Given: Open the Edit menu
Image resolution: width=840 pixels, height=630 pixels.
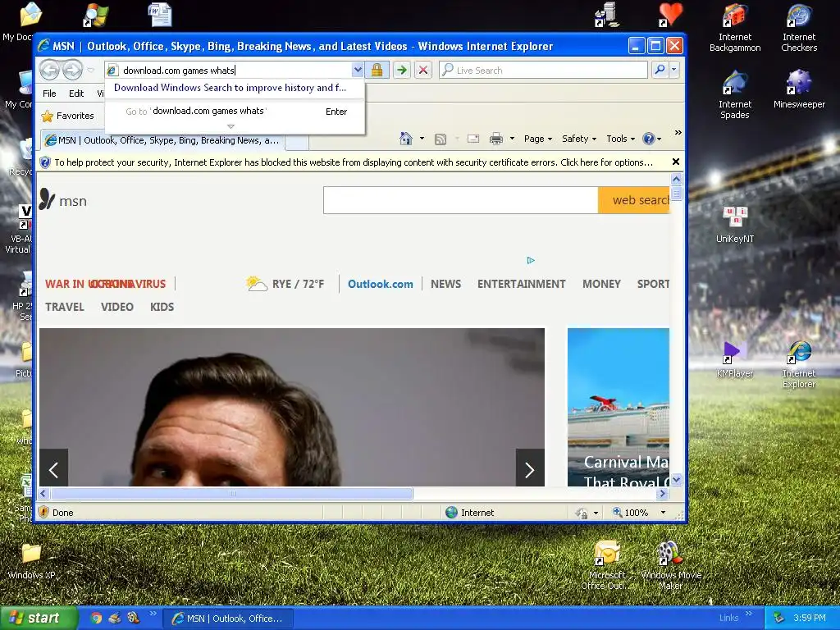Looking at the screenshot, I should tap(76, 94).
